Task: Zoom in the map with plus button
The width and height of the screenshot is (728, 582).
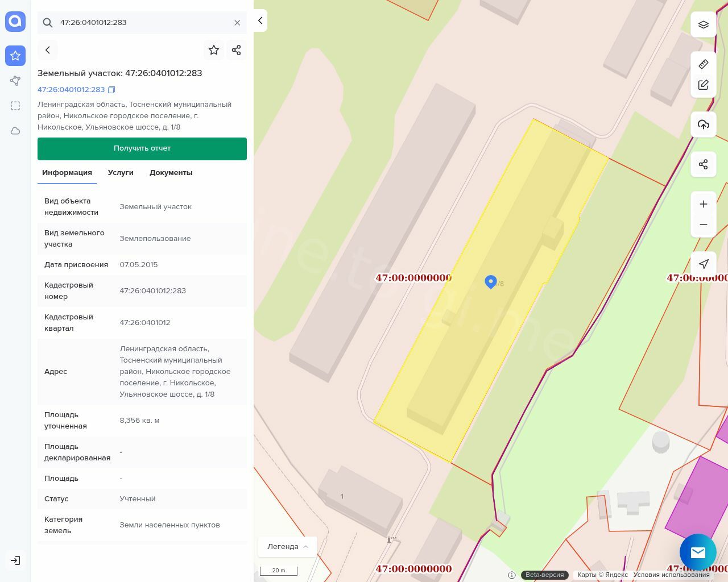Action: tap(703, 204)
